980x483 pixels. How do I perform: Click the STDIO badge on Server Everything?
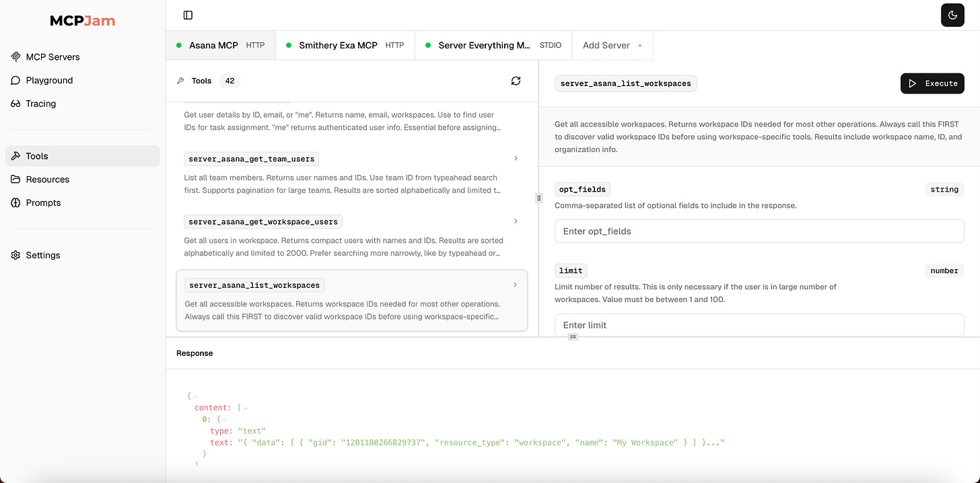coord(551,46)
